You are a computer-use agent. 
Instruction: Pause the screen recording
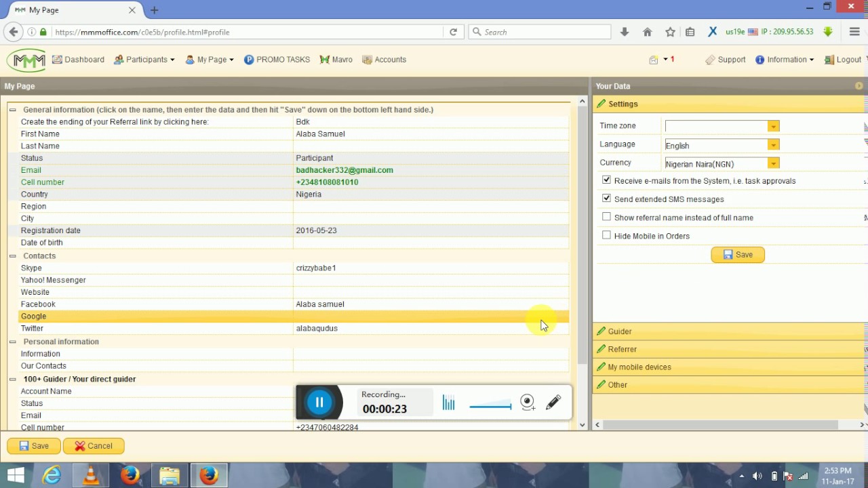[319, 403]
